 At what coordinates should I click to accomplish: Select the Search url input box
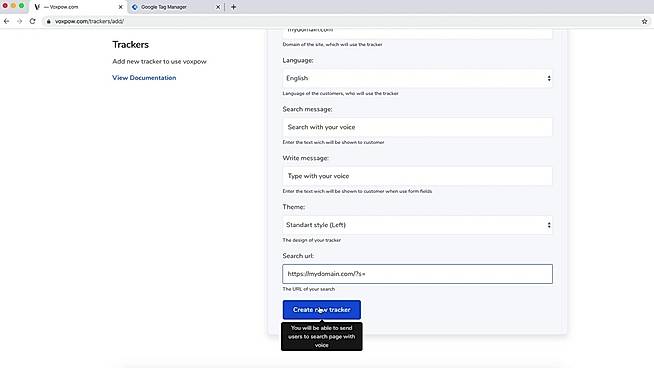tap(418, 274)
